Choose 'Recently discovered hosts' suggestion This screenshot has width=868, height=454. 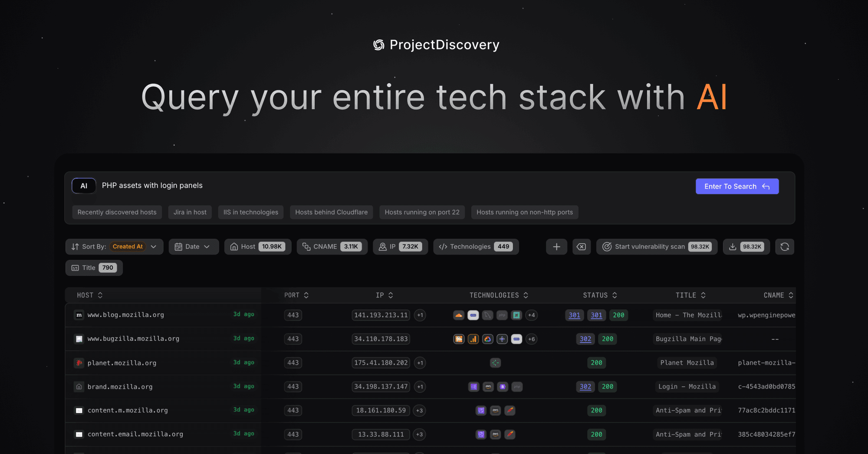pyautogui.click(x=117, y=212)
